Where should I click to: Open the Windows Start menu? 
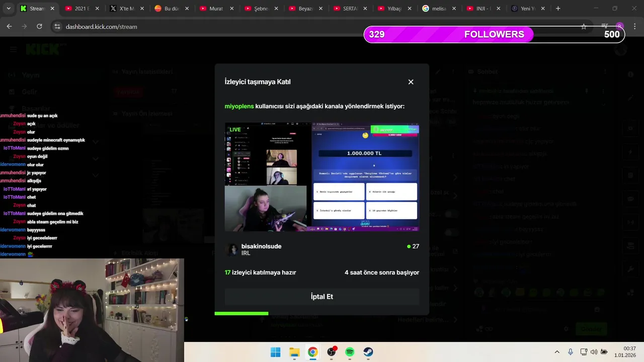pos(276,352)
